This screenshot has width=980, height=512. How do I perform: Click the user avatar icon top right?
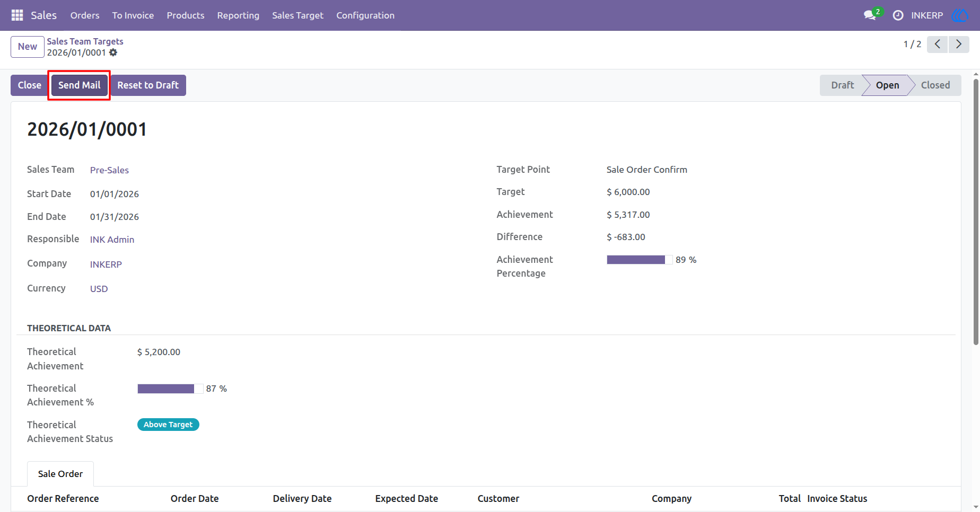(960, 15)
